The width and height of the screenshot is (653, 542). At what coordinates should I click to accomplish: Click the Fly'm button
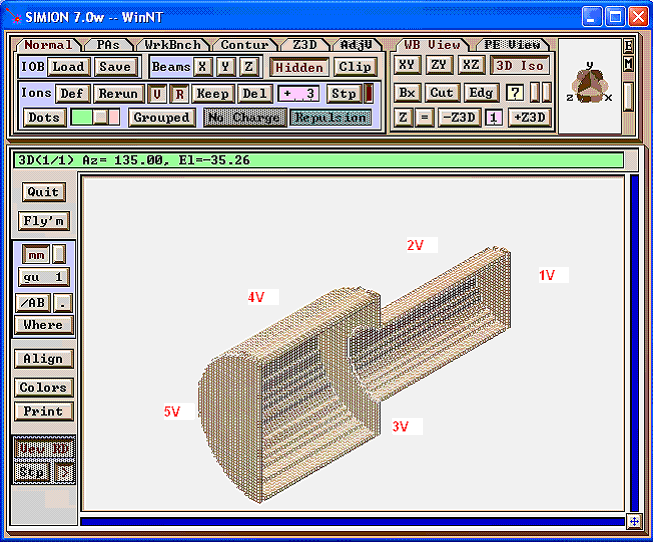click(44, 221)
